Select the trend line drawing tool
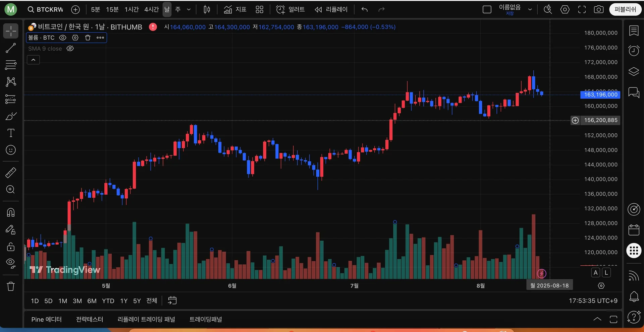This screenshot has width=644, height=332. pos(11,48)
